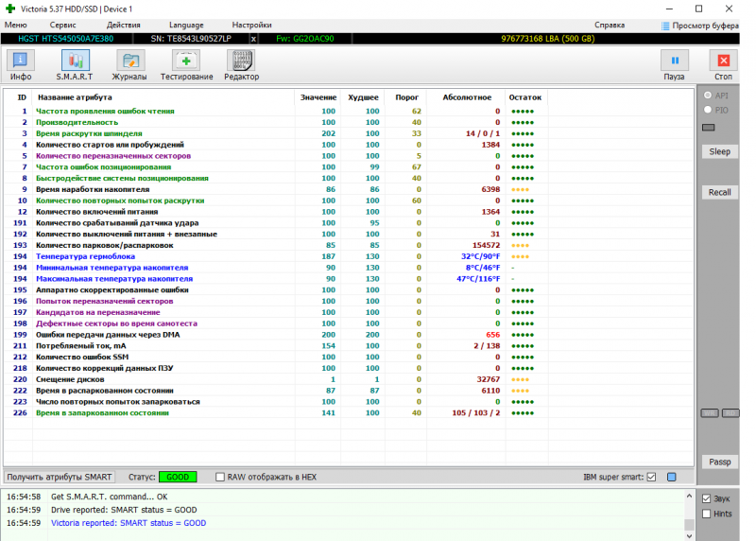
Task: Select the API radio button
Action: [x=706, y=96]
